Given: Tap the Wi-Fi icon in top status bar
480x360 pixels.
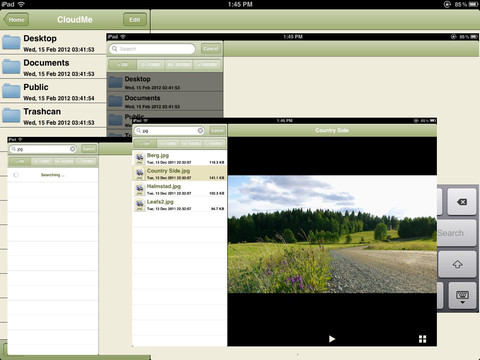Looking at the screenshot, I should [x=21, y=4].
